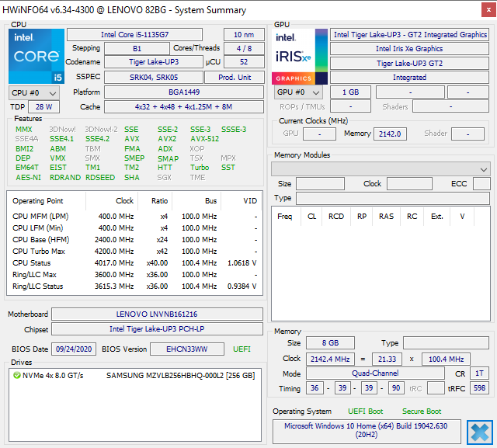Close the summary with the blue X button
The height and width of the screenshot is (448, 497).
pos(479,432)
